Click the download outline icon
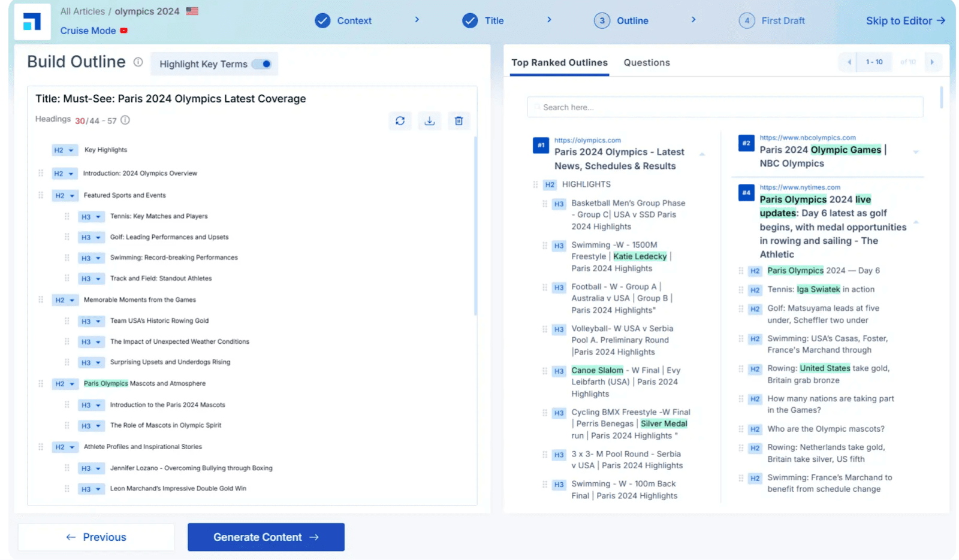The width and height of the screenshot is (959, 560). point(430,121)
